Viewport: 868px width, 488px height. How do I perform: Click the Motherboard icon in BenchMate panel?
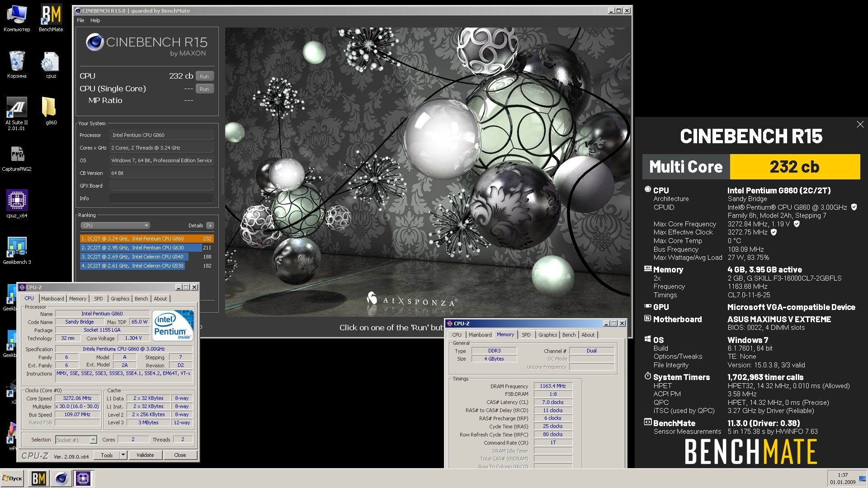(647, 318)
